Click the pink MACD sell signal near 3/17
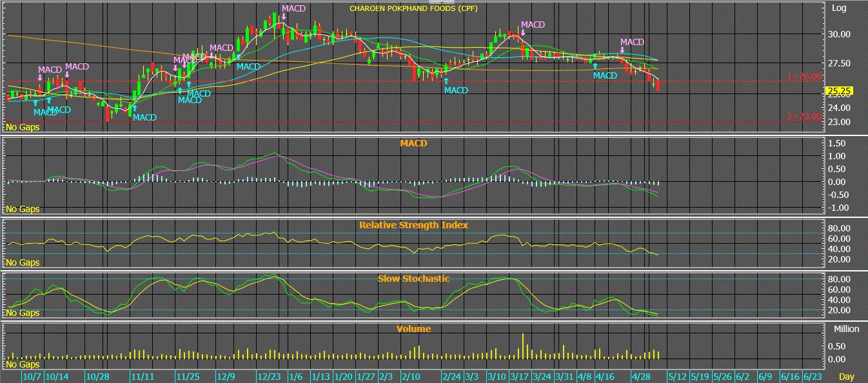The height and width of the screenshot is (383, 868). tap(533, 25)
